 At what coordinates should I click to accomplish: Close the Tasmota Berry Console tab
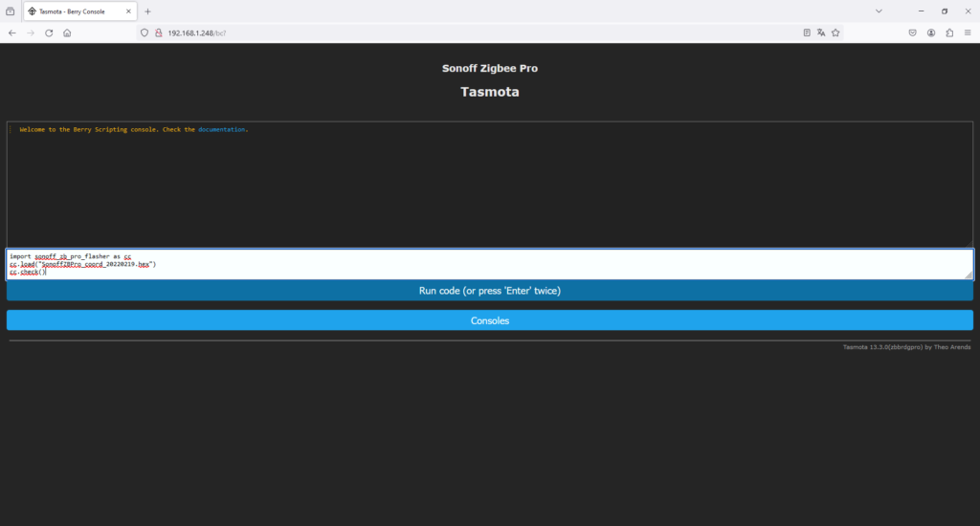click(129, 11)
